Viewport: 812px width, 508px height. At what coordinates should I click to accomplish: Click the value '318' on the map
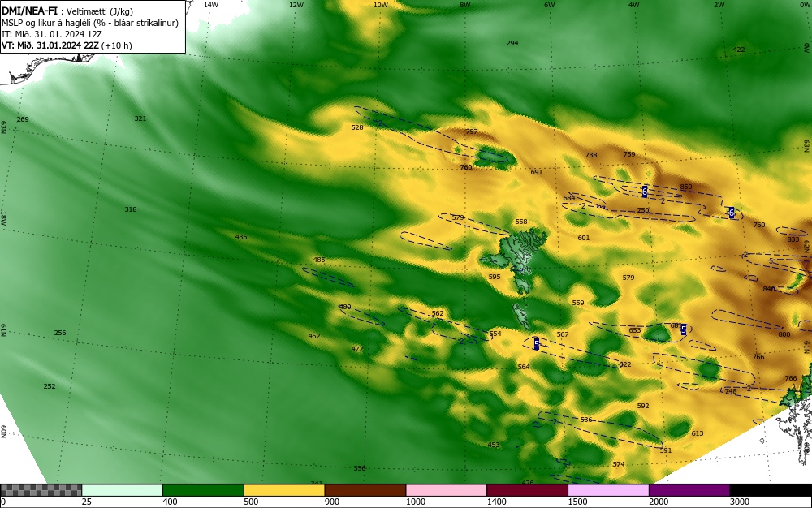pos(131,209)
